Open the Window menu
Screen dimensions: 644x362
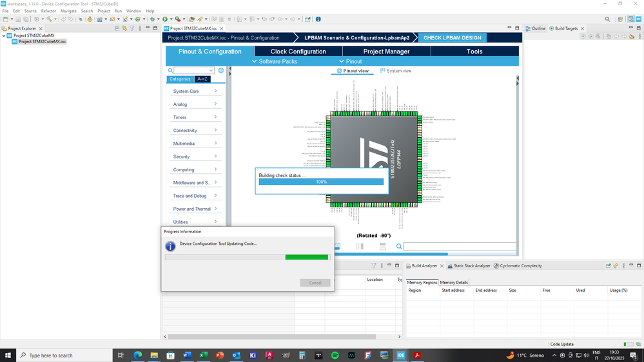point(133,11)
